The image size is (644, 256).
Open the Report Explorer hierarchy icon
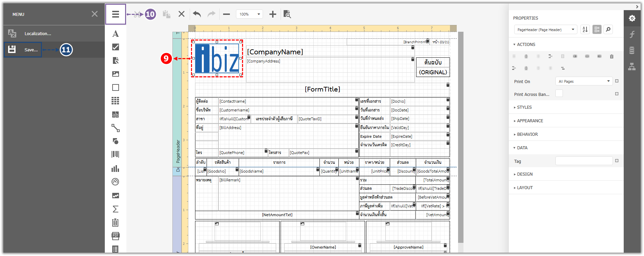tap(632, 67)
